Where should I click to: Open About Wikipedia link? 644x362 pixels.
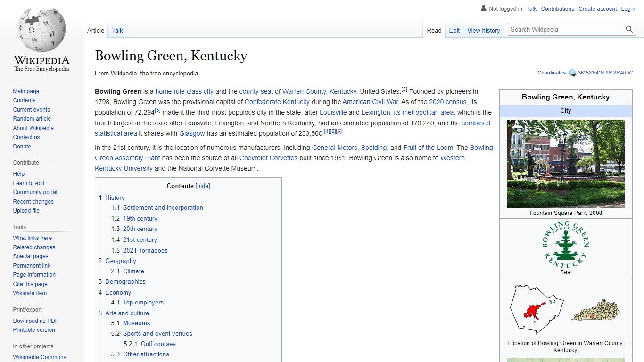point(33,128)
